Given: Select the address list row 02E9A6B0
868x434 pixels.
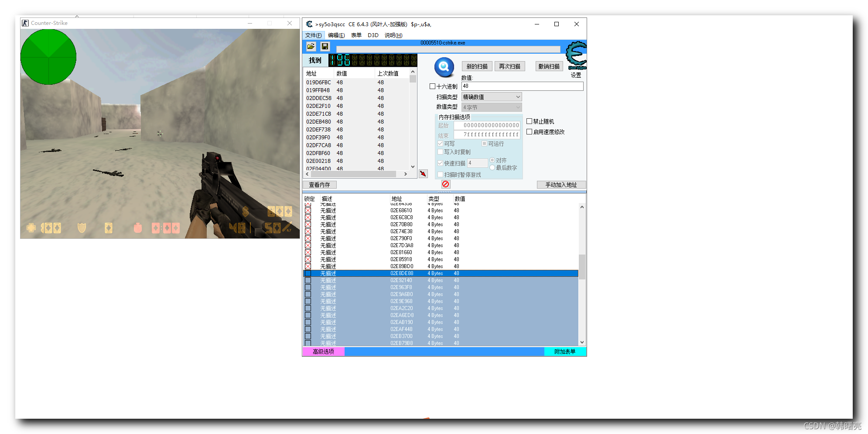Looking at the screenshot, I should [441, 294].
